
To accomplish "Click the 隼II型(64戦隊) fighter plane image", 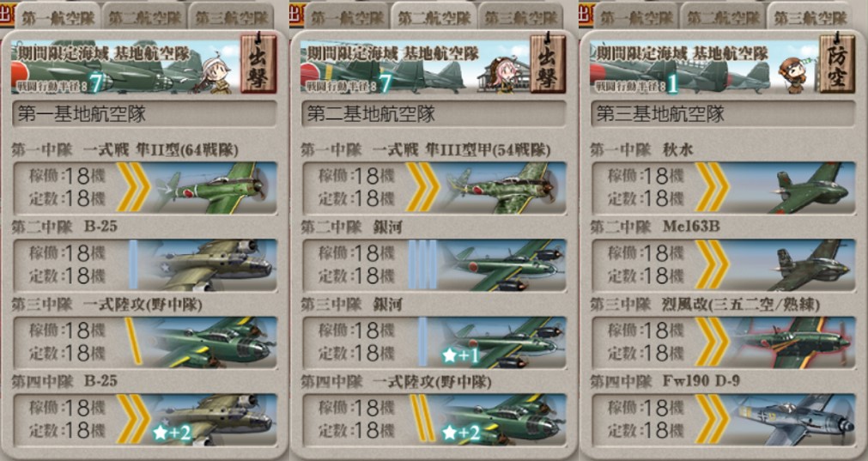I will click(x=213, y=188).
